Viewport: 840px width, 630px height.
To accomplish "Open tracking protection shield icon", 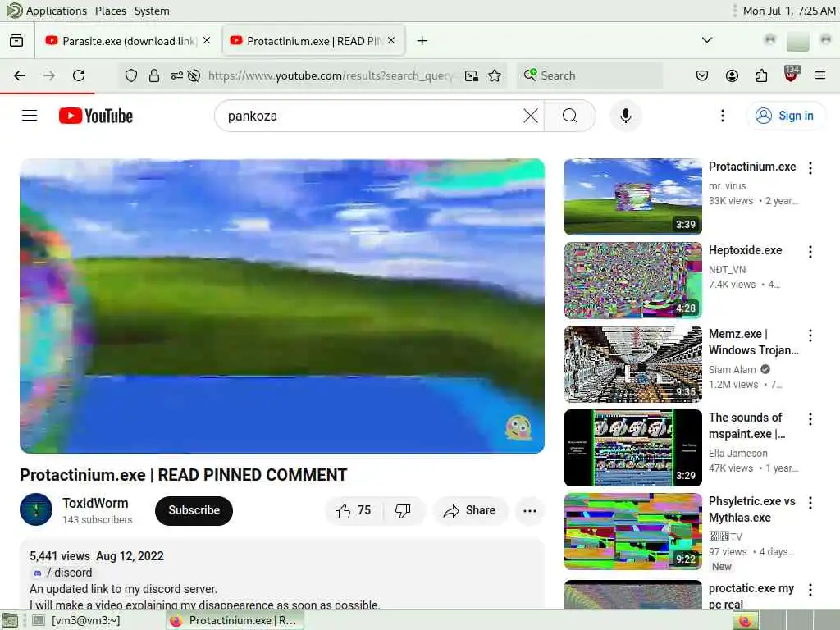I will click(131, 75).
